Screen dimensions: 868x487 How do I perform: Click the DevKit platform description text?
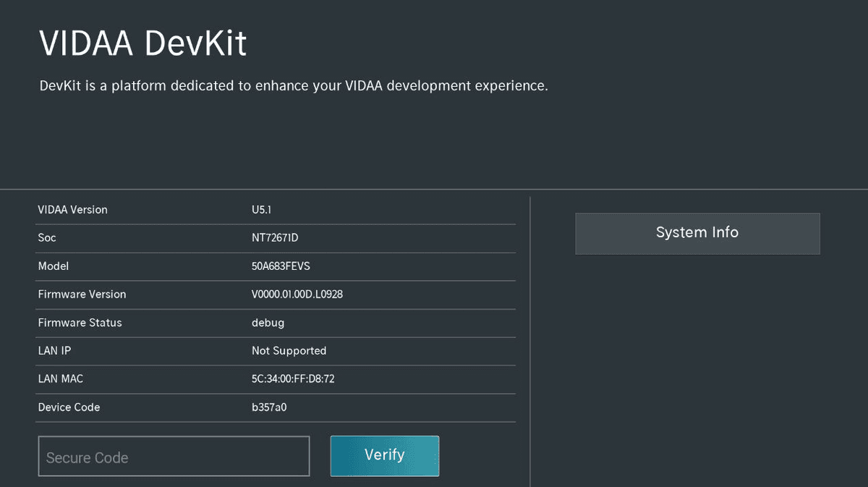(x=293, y=86)
